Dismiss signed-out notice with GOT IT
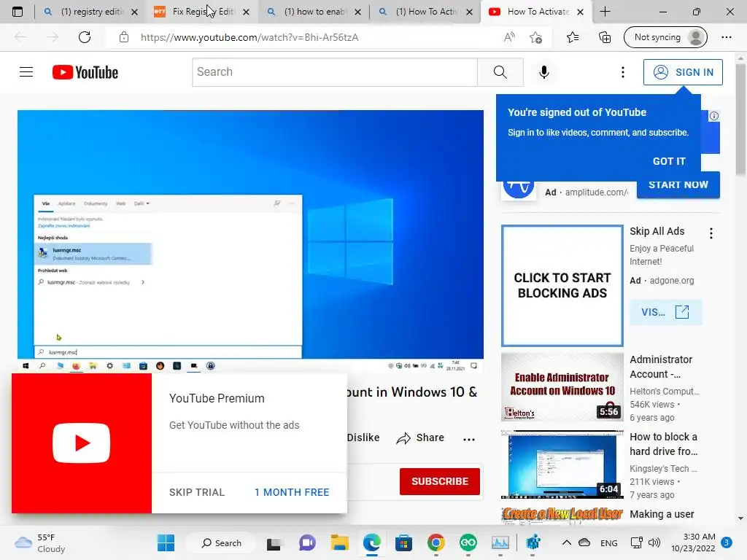The image size is (747, 560). (x=669, y=161)
